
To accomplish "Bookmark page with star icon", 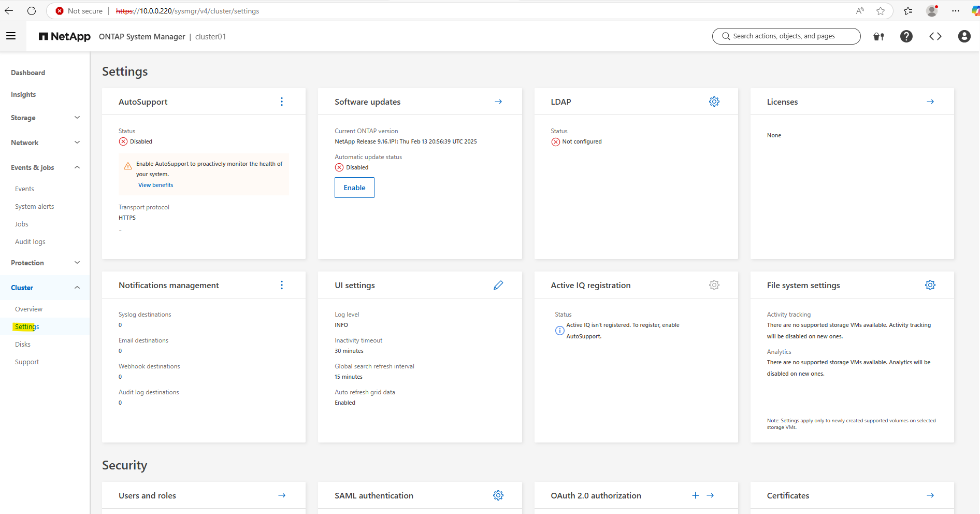I will click(x=881, y=11).
